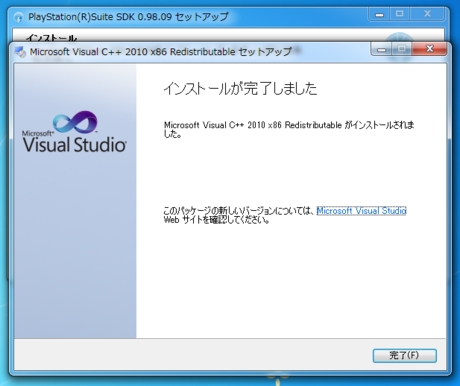Maximize the PlayStation Suite SDK setup window

coord(399,14)
